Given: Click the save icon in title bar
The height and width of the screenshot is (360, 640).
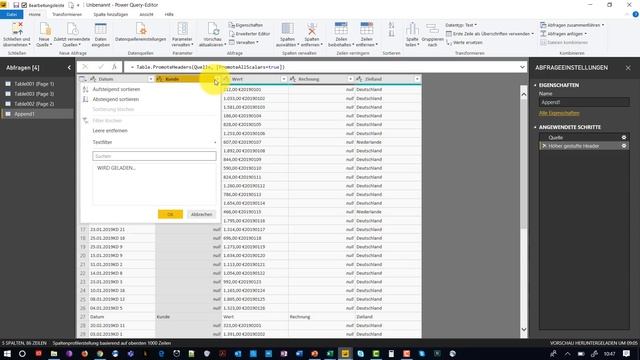Looking at the screenshot, I should (16, 5).
